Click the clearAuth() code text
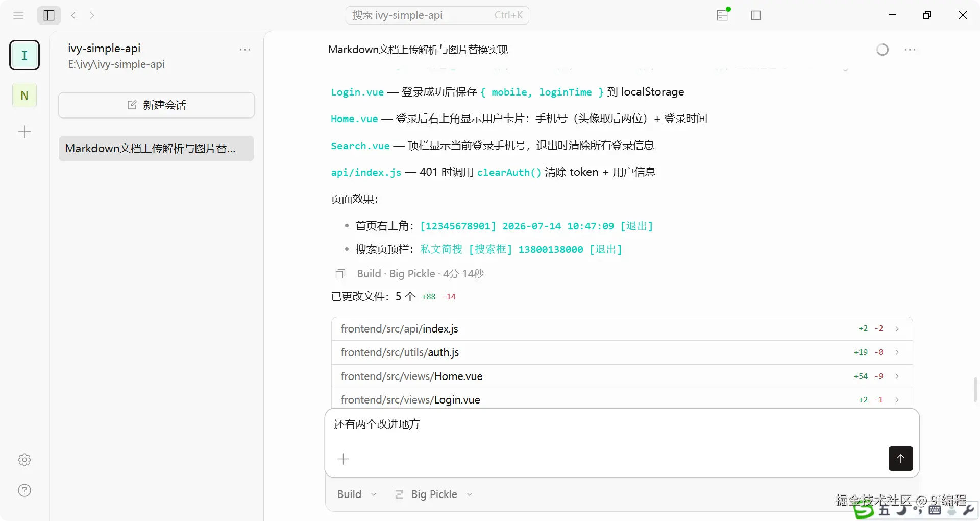 click(509, 172)
